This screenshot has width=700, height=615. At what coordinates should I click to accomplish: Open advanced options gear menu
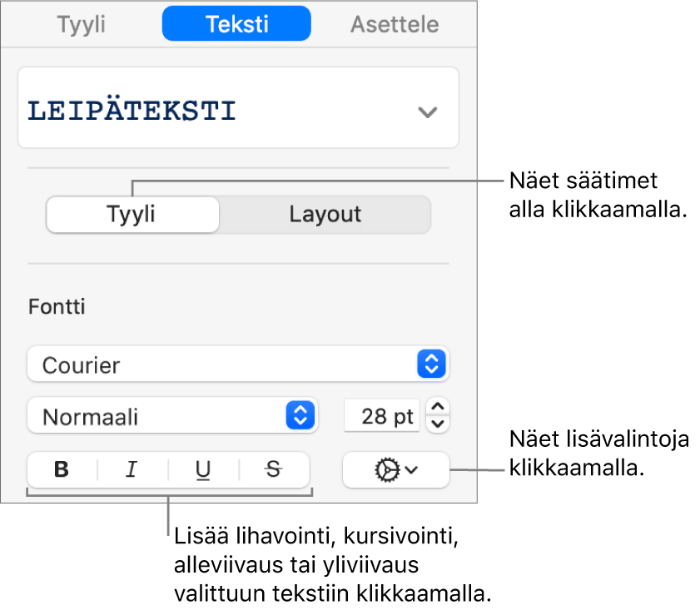tap(396, 470)
